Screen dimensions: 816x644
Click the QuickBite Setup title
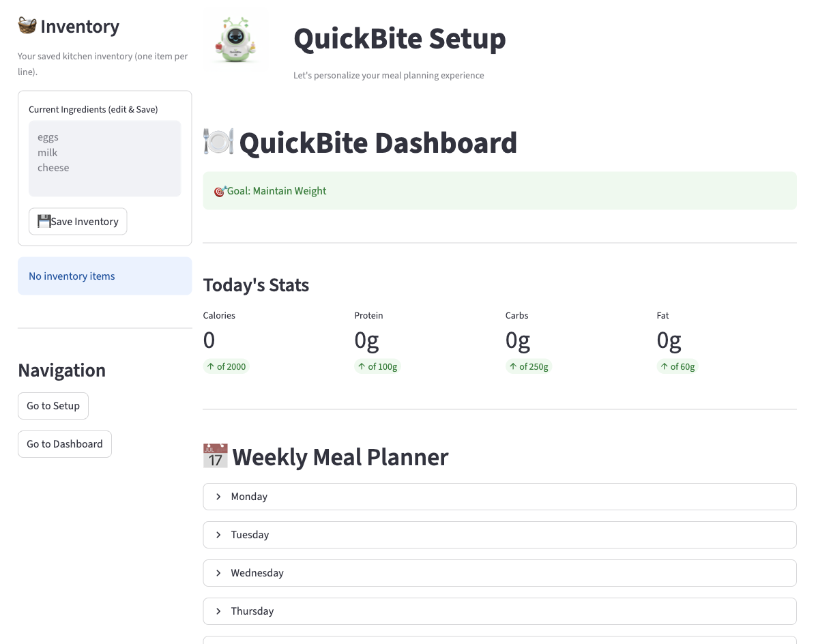click(400, 39)
